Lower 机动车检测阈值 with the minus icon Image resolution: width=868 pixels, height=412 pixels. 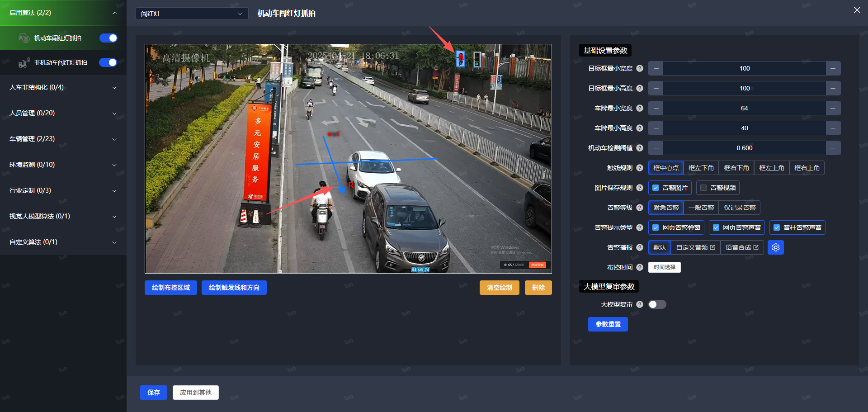pos(656,148)
